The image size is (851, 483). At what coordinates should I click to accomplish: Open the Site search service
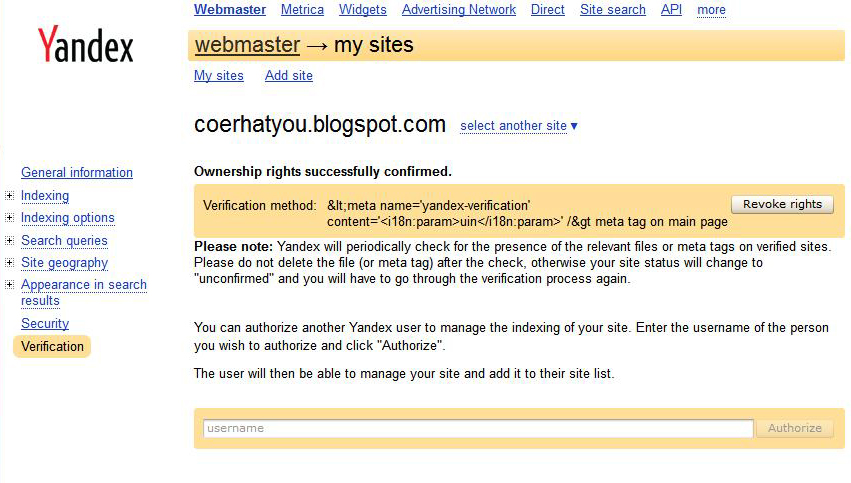612,10
